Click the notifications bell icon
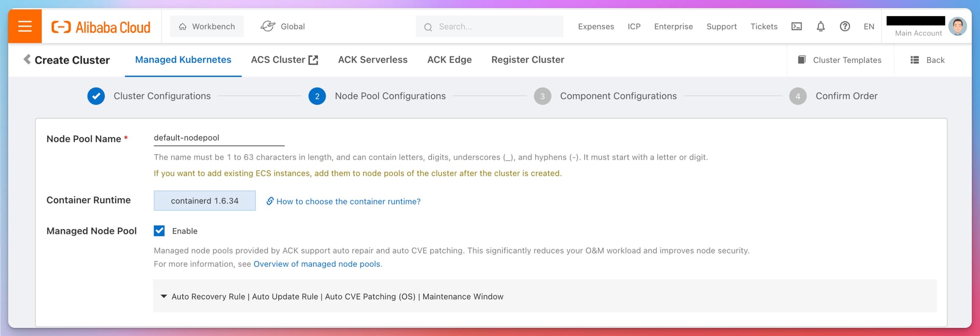This screenshot has width=980, height=336. [821, 26]
